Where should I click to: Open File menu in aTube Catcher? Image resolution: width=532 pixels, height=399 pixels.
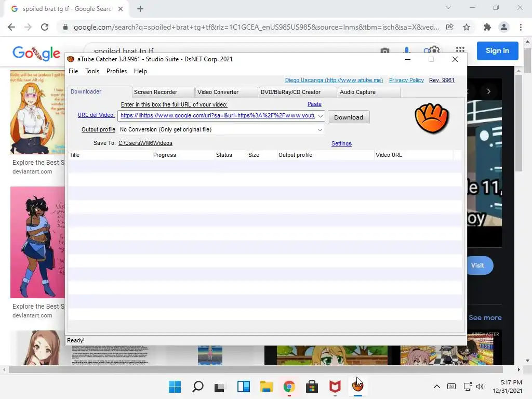coord(73,71)
